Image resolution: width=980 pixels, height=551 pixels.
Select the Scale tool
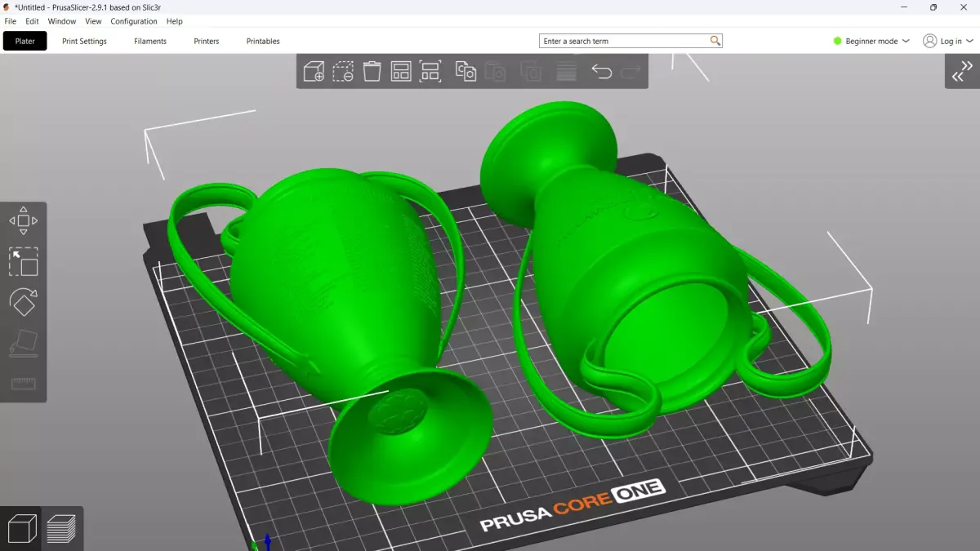click(x=24, y=262)
